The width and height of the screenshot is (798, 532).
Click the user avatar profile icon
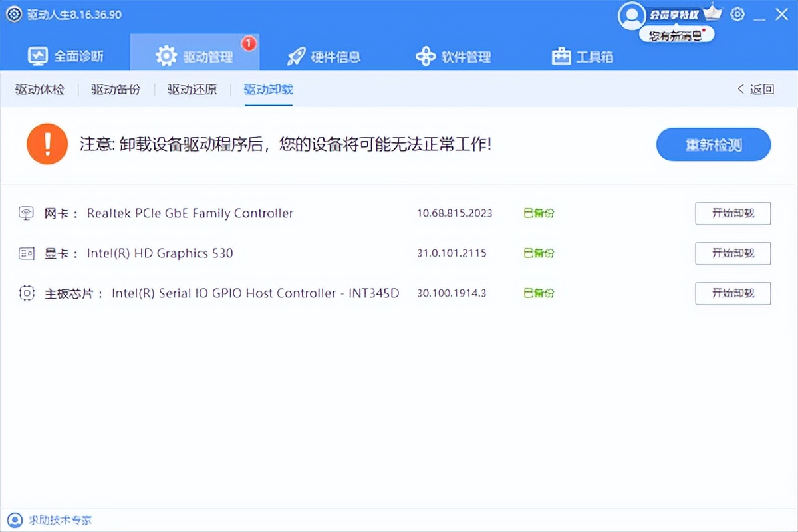click(x=630, y=15)
